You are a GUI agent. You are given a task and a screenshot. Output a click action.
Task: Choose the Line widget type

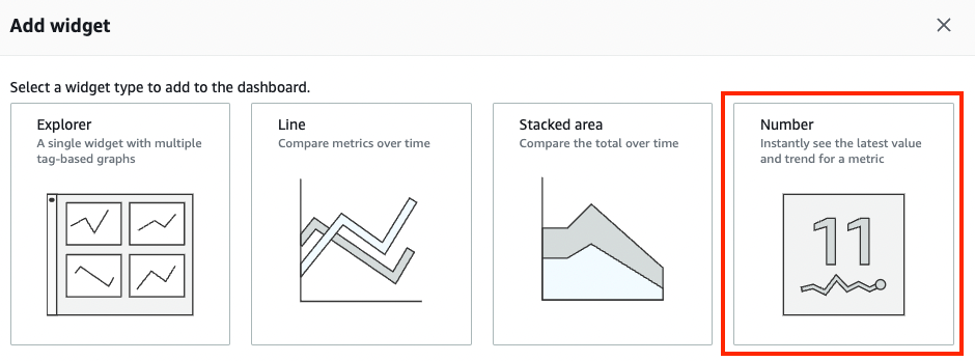[x=361, y=224]
